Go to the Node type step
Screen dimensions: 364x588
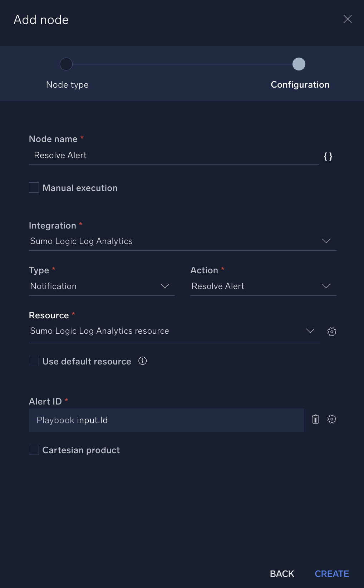pos(67,85)
